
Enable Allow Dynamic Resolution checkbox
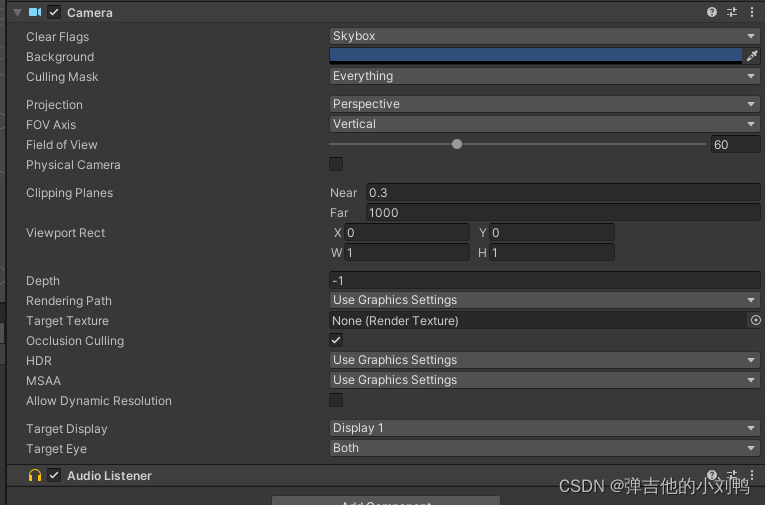pos(336,400)
